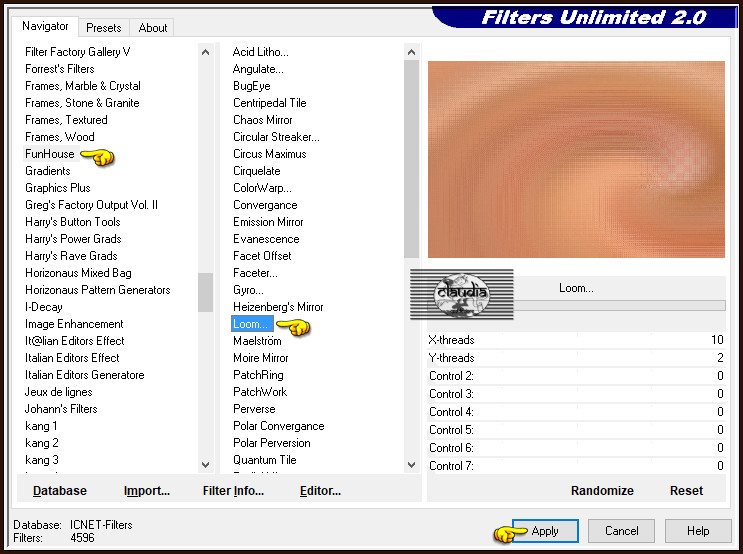Image resolution: width=743 pixels, height=554 pixels.
Task: Click down arrow of effects list scrollbar
Action: click(411, 464)
